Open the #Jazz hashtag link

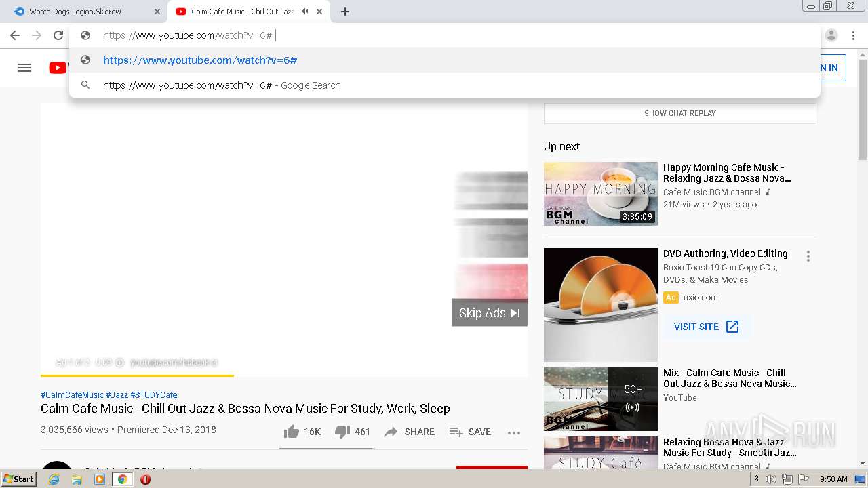[117, 394]
